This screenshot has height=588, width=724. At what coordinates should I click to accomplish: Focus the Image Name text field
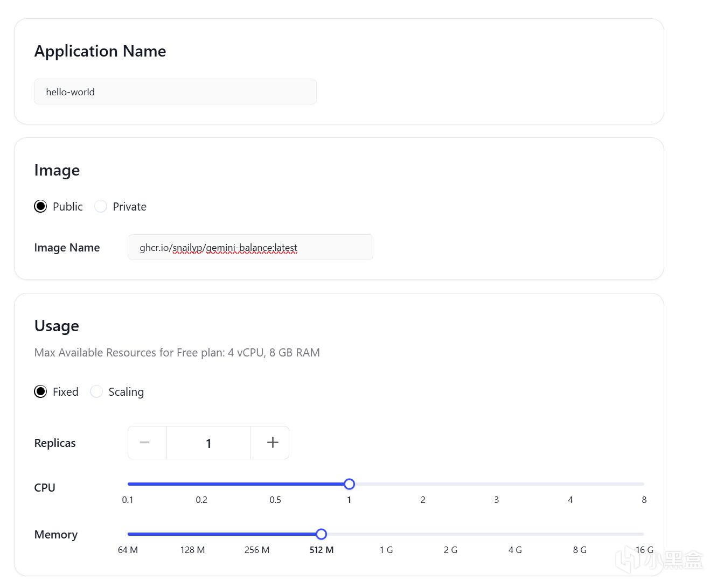click(x=250, y=248)
